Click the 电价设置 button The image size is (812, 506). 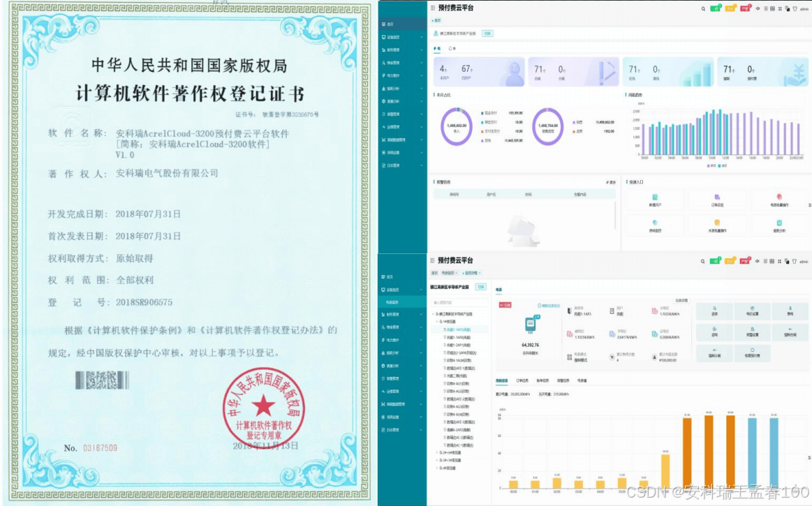(x=753, y=311)
